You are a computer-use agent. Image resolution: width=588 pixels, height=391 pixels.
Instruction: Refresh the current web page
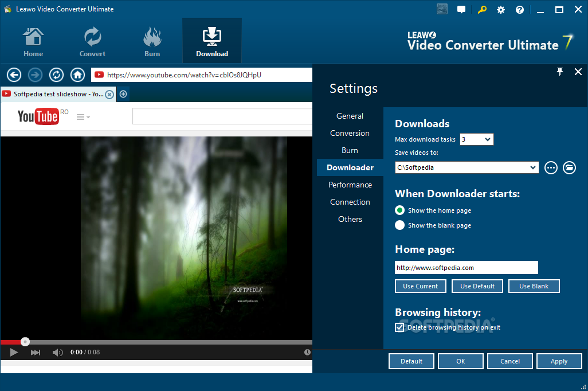[x=56, y=75]
